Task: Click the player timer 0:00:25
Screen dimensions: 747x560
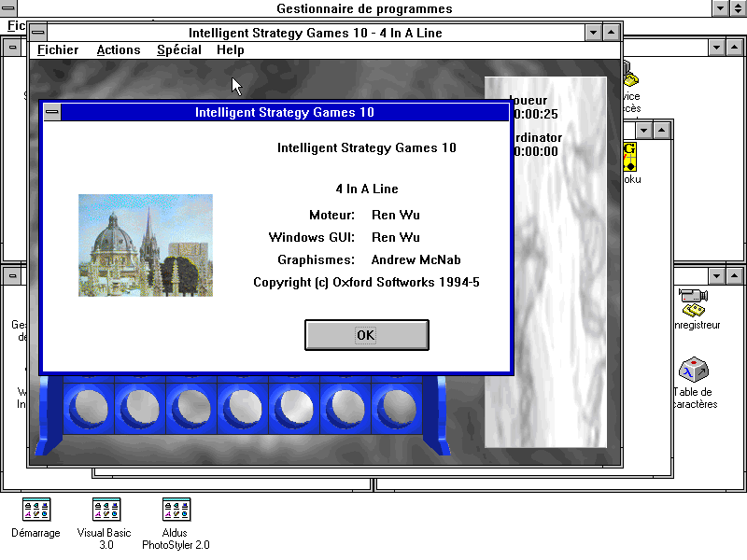Action: click(x=535, y=114)
